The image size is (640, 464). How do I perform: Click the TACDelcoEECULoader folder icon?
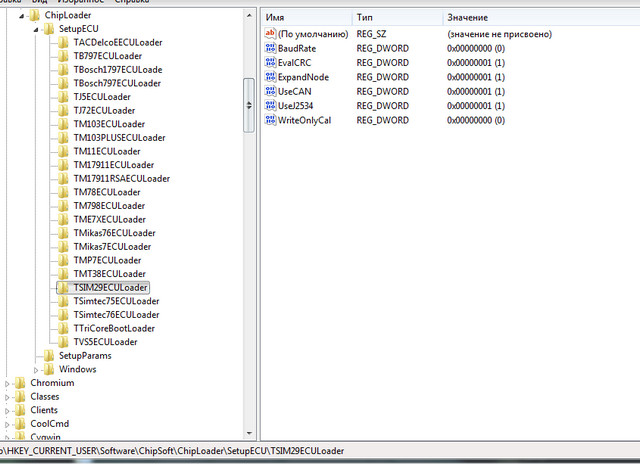click(x=65, y=43)
